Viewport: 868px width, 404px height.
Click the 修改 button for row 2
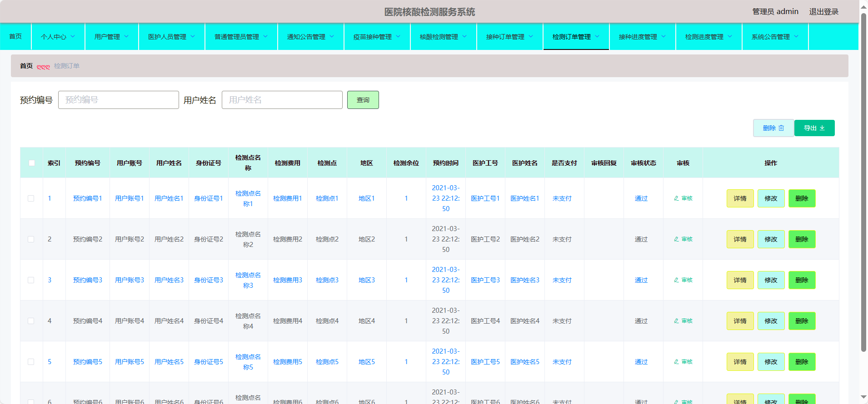771,239
